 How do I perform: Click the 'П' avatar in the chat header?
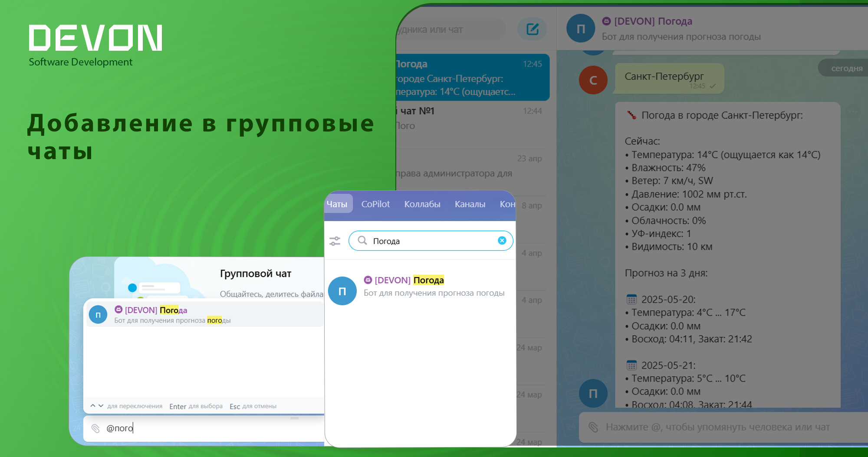click(x=581, y=29)
